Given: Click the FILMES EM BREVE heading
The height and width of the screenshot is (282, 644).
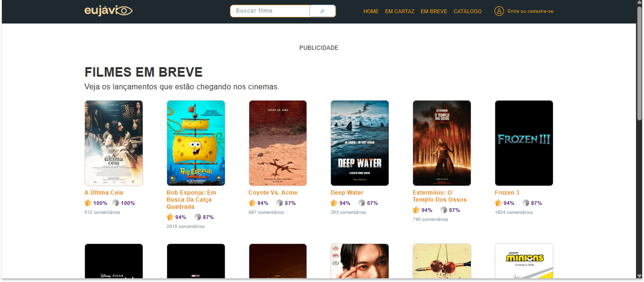Looking at the screenshot, I should pyautogui.click(x=144, y=72).
